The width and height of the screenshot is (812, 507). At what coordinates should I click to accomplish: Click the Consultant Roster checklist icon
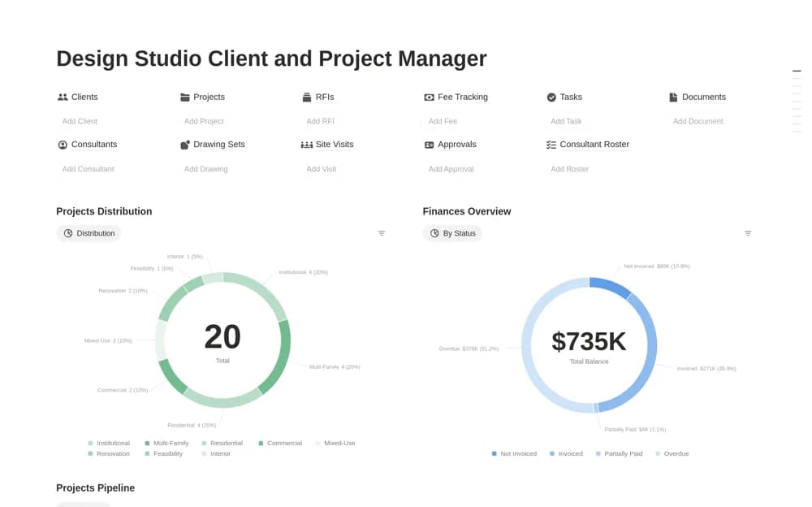tap(551, 145)
